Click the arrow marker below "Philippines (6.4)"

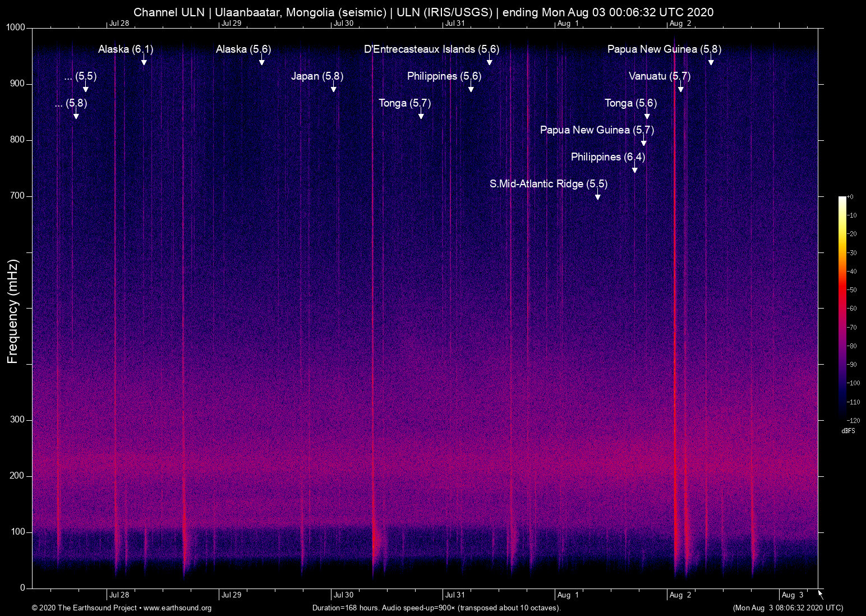[x=635, y=168]
